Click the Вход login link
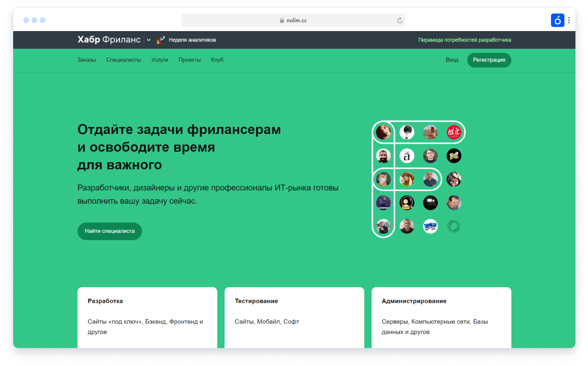This screenshot has height=366, width=588. click(452, 60)
